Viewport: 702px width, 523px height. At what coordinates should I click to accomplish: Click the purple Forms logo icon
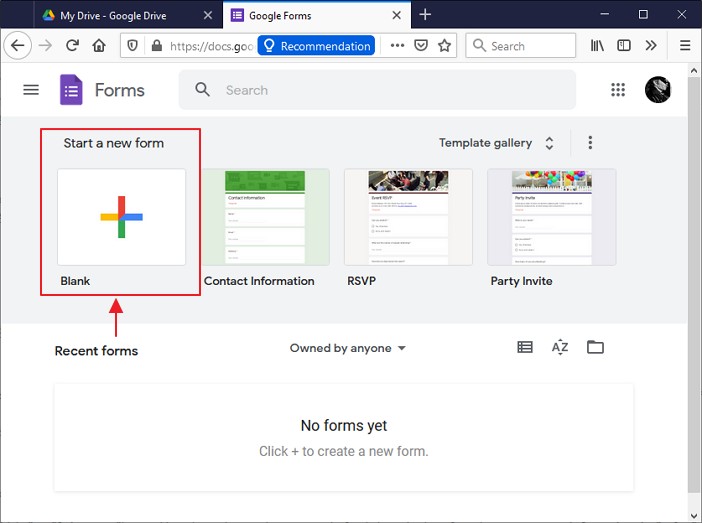pyautogui.click(x=71, y=90)
